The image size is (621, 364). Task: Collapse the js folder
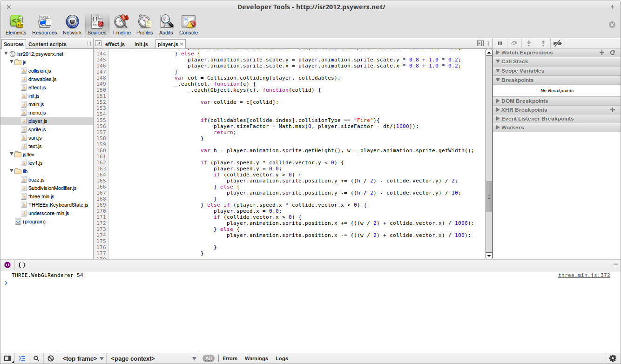12,62
